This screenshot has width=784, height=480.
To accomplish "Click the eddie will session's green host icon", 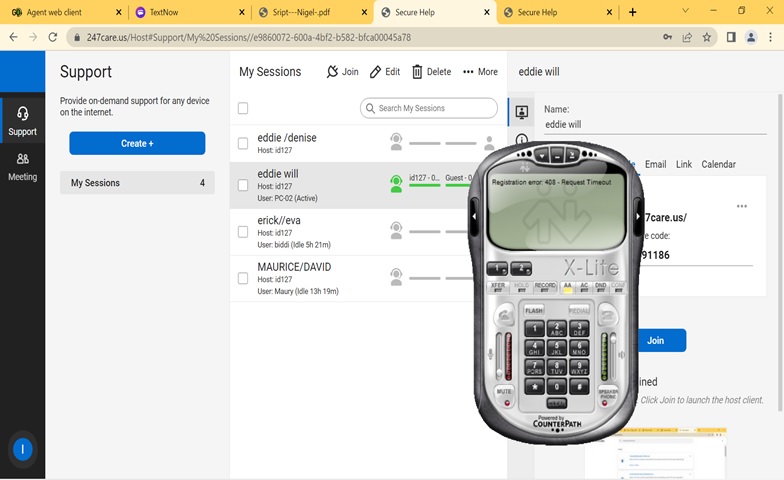I will point(396,184).
